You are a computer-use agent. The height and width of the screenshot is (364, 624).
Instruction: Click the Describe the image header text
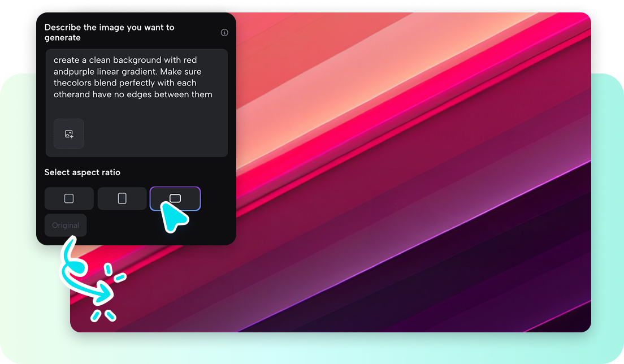tap(111, 32)
